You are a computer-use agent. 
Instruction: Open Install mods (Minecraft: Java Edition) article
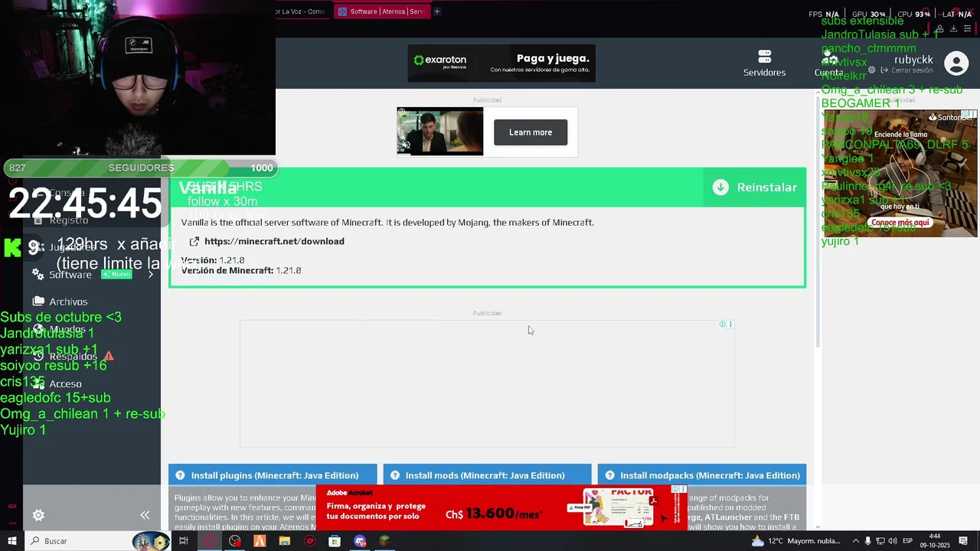pyautogui.click(x=485, y=475)
